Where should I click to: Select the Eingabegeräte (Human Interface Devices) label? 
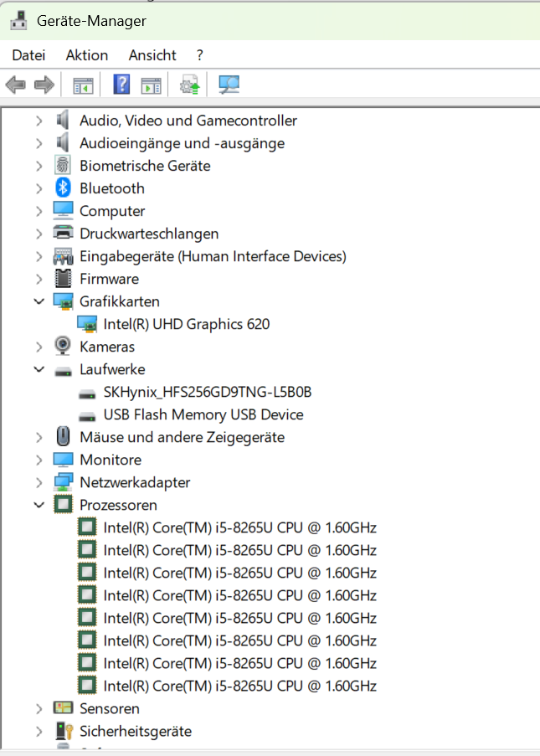coord(213,256)
